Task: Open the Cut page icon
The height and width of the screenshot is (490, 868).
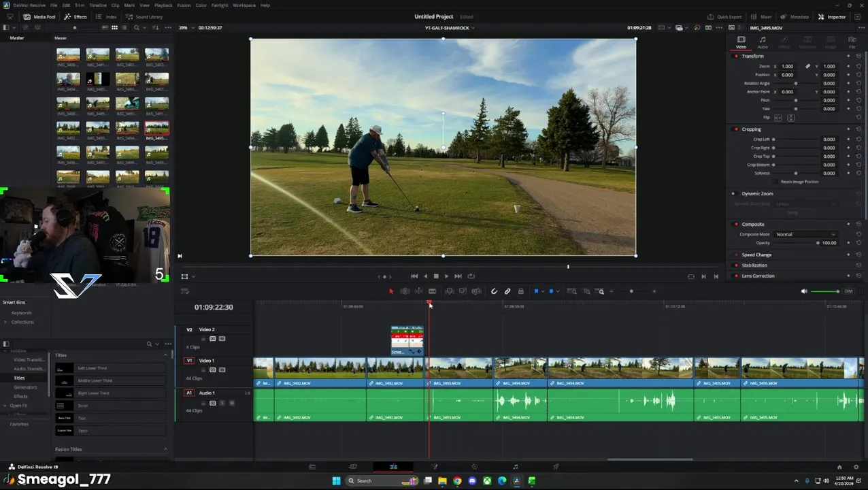Action: click(x=352, y=467)
